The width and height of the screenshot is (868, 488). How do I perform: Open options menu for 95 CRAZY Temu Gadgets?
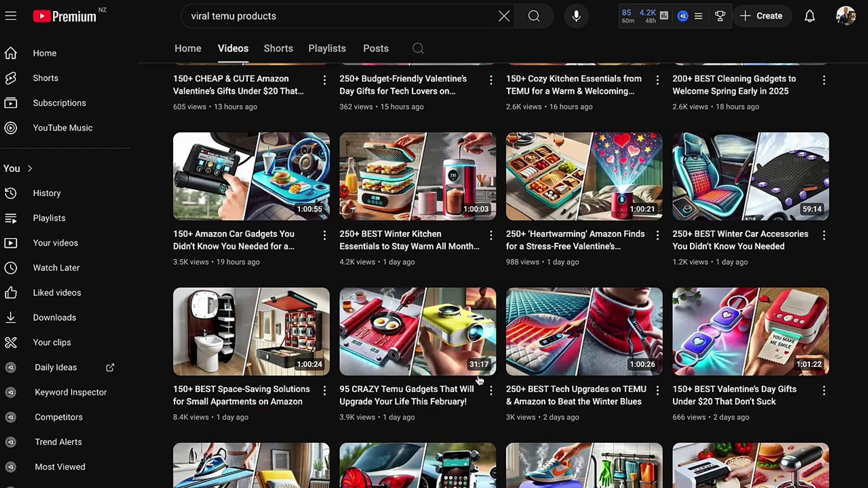(491, 390)
